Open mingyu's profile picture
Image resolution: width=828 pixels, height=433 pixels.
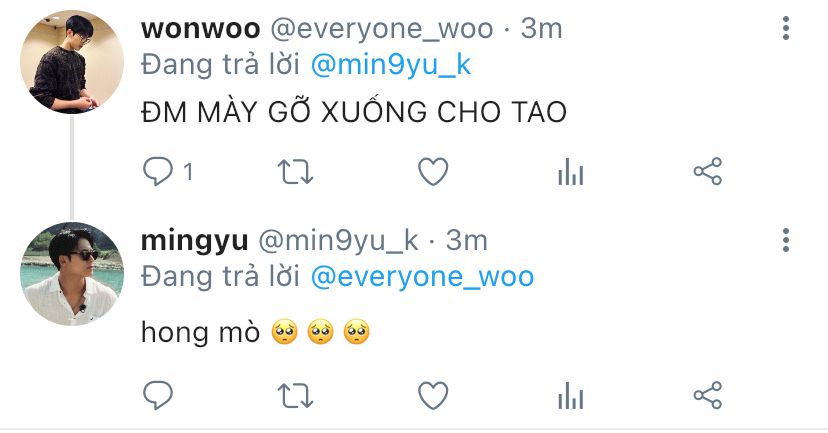click(72, 274)
